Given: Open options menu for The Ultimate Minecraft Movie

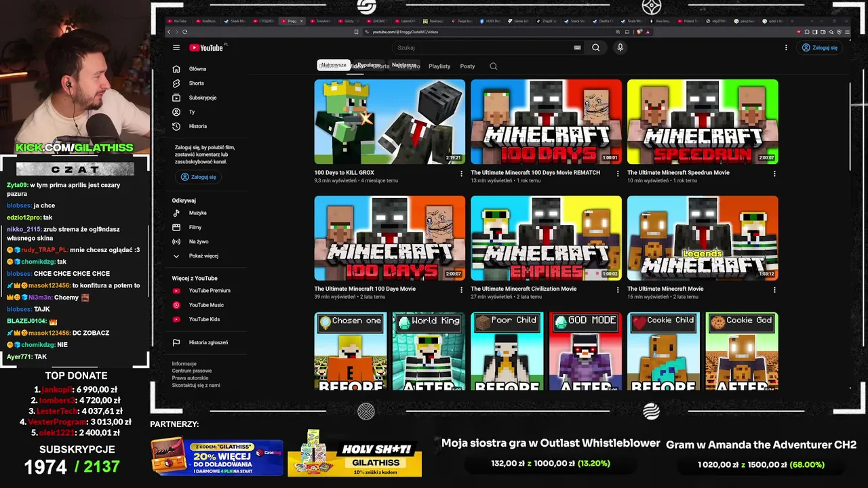Looking at the screenshot, I should pyautogui.click(x=774, y=289).
